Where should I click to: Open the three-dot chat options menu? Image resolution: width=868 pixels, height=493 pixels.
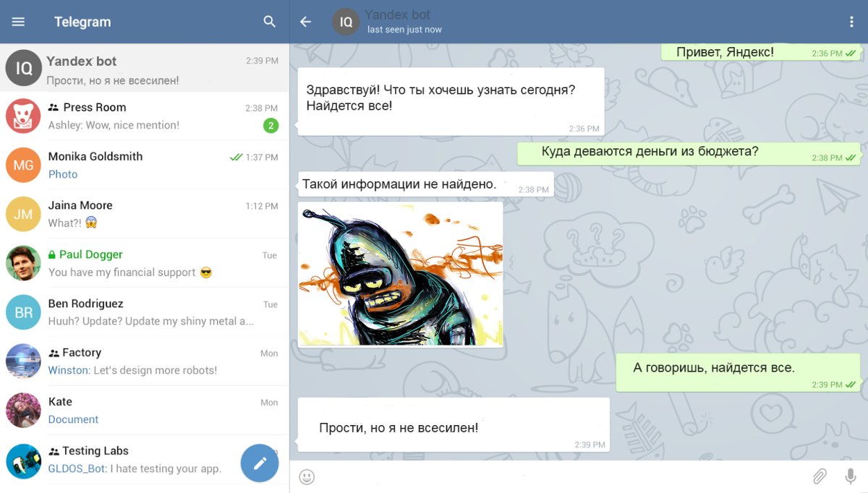(851, 22)
